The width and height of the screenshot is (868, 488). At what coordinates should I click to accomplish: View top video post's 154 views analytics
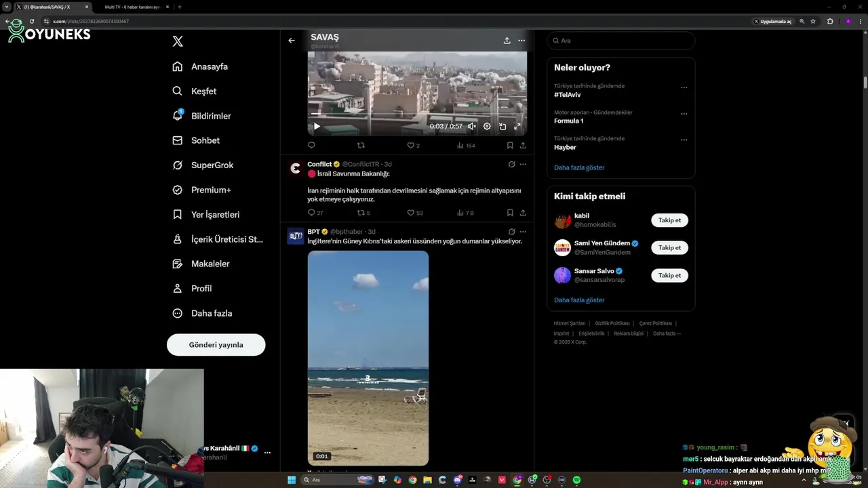[x=466, y=145]
